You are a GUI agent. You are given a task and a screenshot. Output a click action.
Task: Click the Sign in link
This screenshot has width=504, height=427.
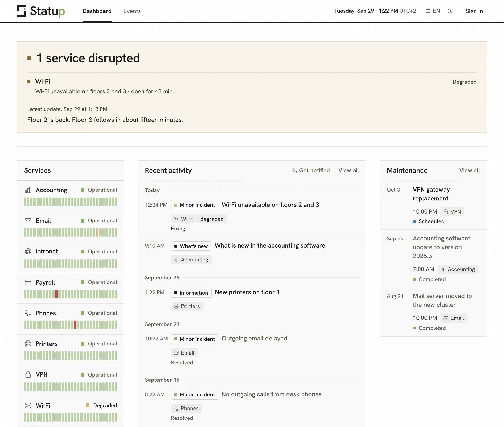click(x=474, y=11)
